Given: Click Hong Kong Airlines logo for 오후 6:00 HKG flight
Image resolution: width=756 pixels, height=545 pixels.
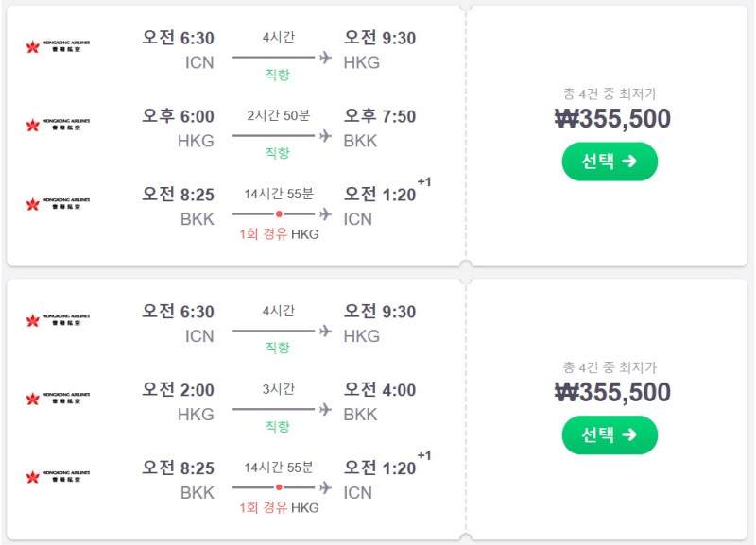Looking at the screenshot, I should [58, 125].
